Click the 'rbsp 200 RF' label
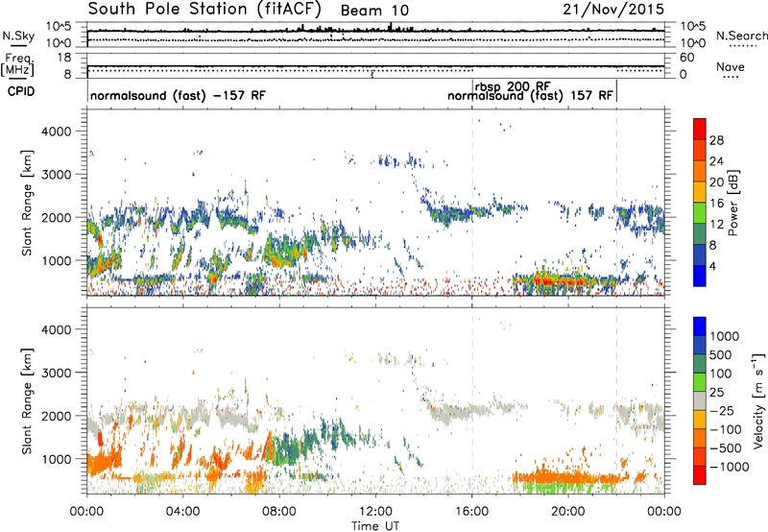Image resolution: width=768 pixels, height=532 pixels. [513, 86]
